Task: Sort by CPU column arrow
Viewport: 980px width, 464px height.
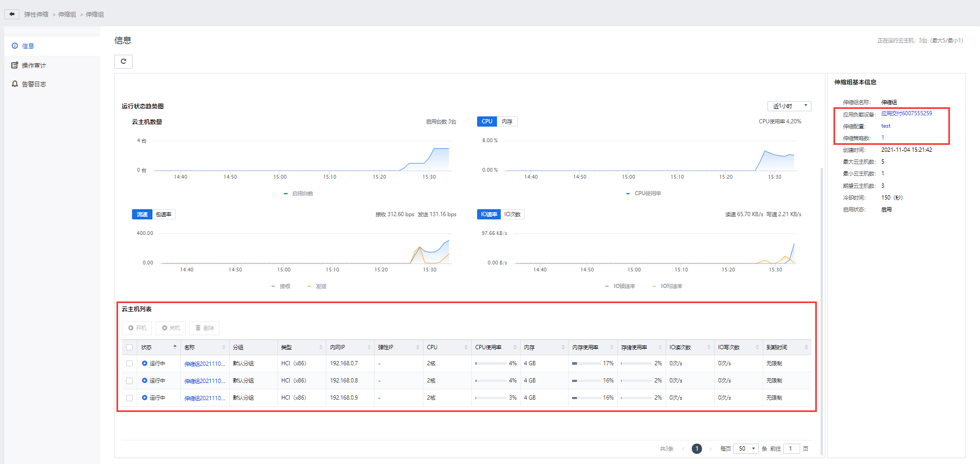Action: tap(466, 347)
